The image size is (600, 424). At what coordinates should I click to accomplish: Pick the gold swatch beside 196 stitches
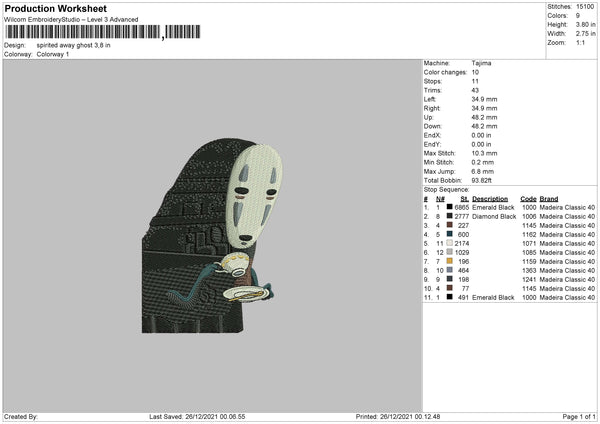pos(450,261)
